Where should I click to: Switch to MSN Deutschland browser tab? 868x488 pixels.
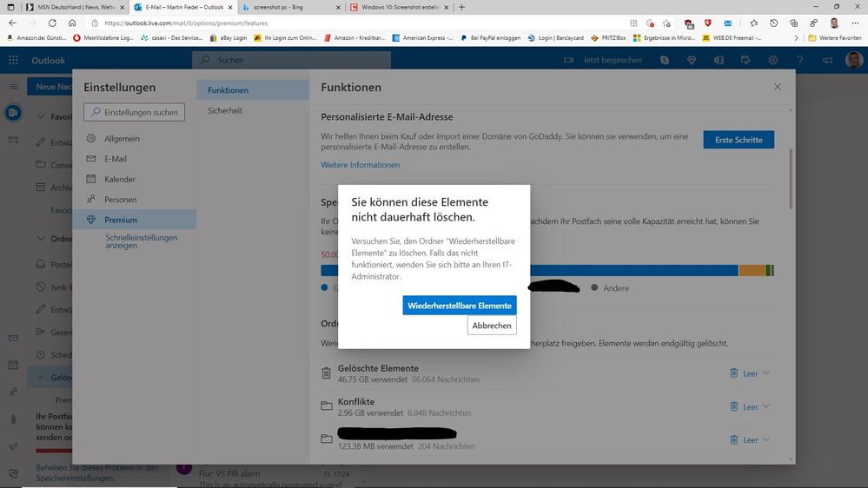(76, 7)
